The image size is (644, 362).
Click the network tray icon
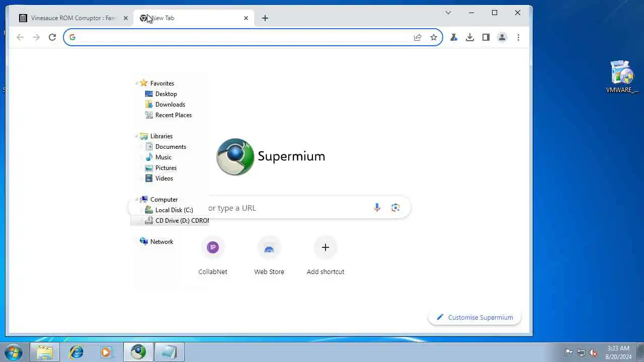tap(581, 352)
